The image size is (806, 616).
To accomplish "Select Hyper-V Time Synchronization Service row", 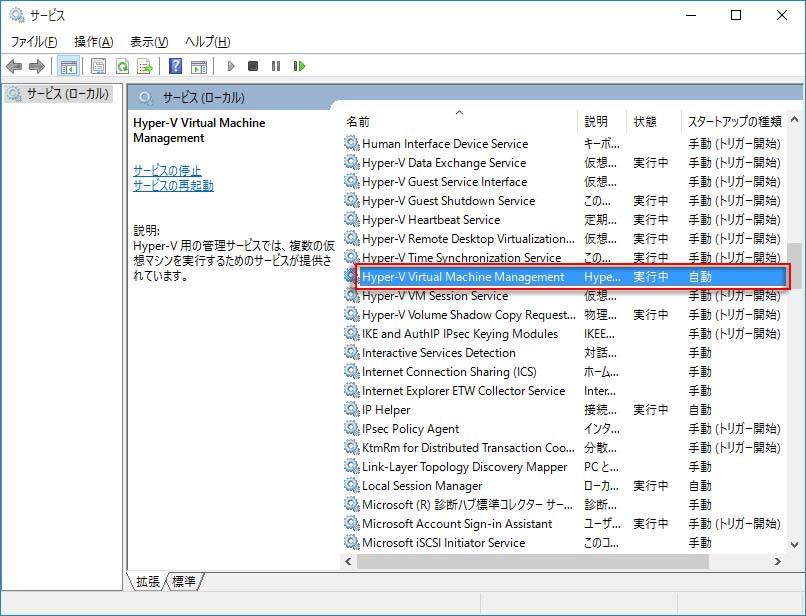I will pyautogui.click(x=564, y=258).
